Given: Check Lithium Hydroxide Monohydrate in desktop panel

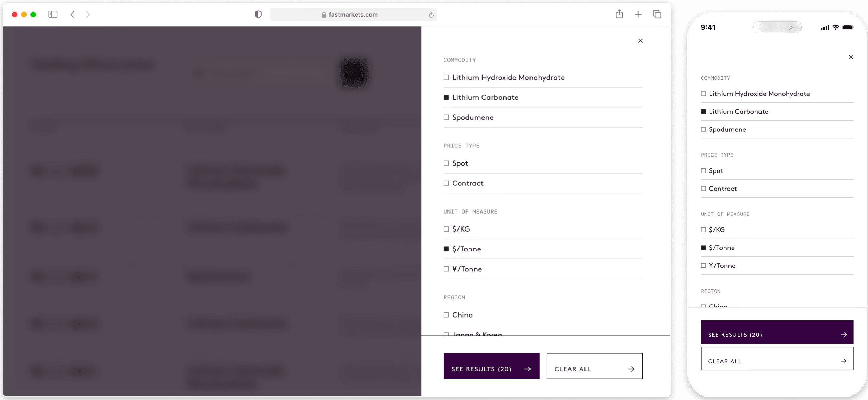Looking at the screenshot, I should point(446,78).
